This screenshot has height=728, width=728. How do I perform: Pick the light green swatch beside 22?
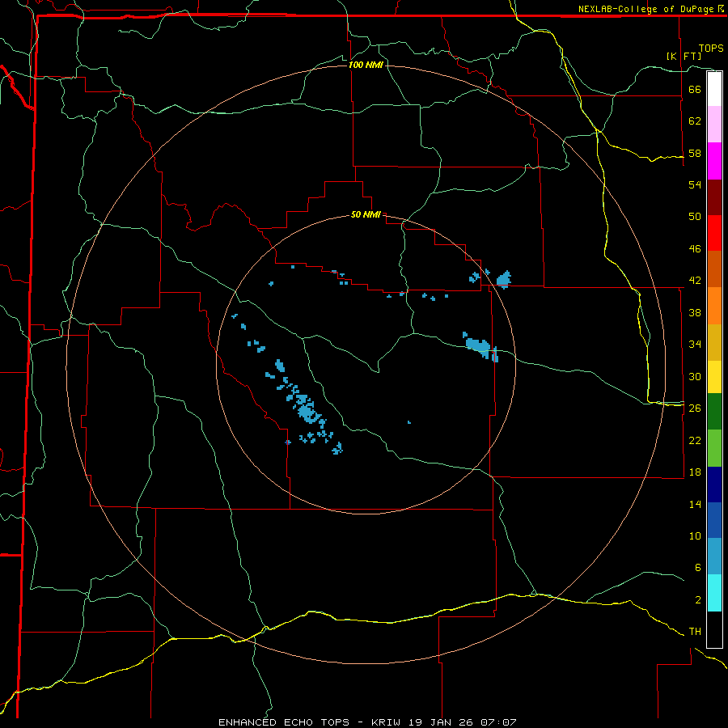click(x=714, y=448)
